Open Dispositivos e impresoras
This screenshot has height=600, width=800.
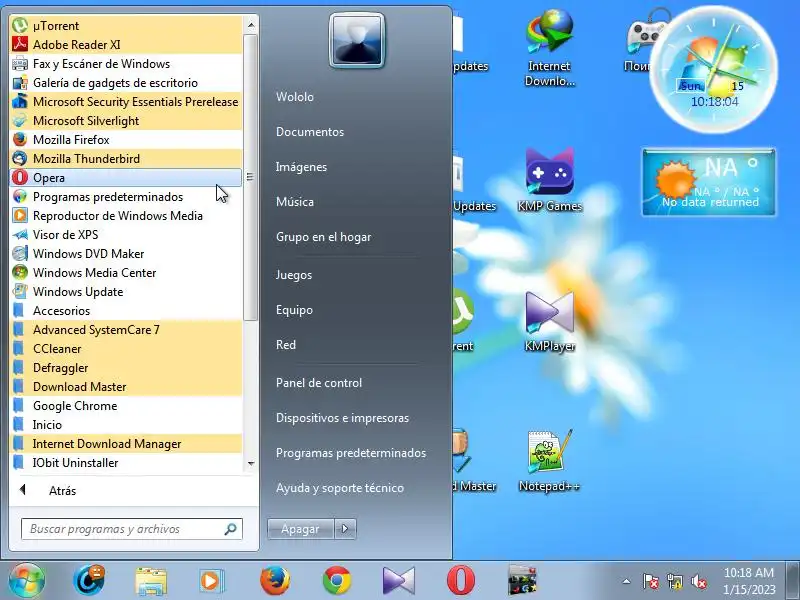coord(342,418)
